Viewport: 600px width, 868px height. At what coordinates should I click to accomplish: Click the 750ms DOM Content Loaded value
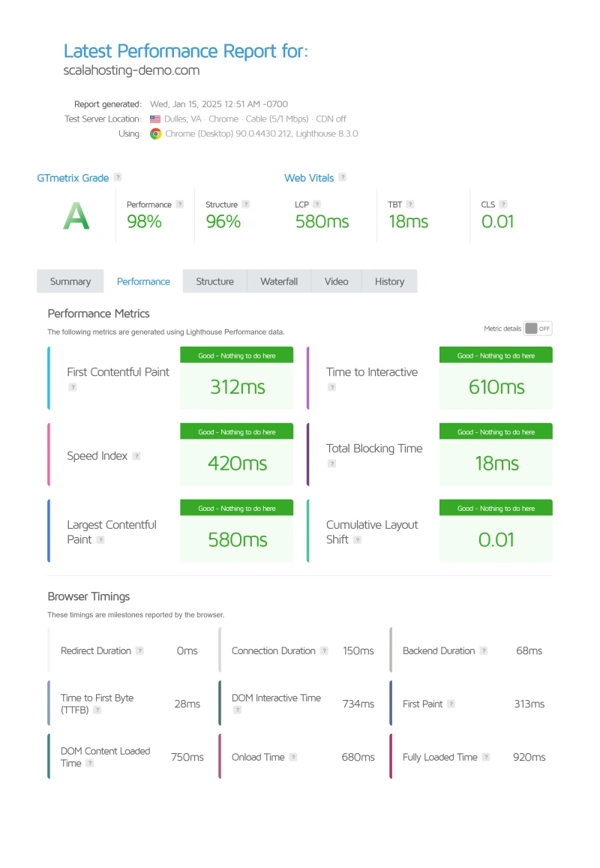[x=187, y=757]
